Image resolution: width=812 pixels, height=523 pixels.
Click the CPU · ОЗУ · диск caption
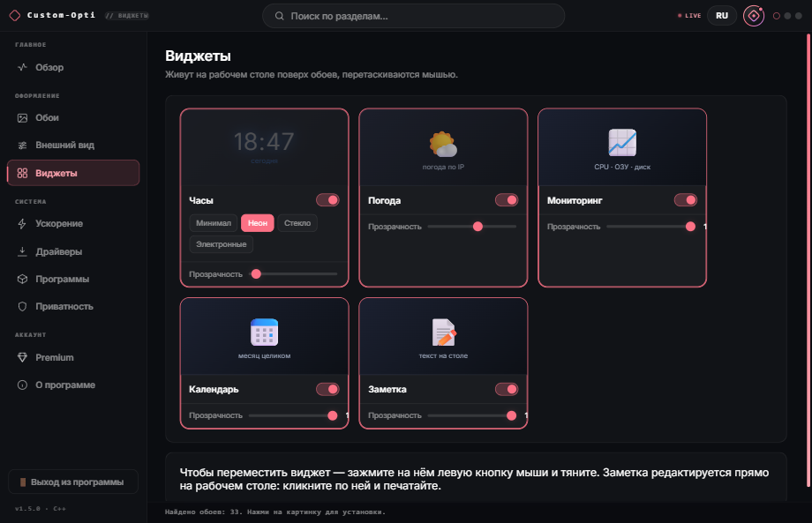622,167
